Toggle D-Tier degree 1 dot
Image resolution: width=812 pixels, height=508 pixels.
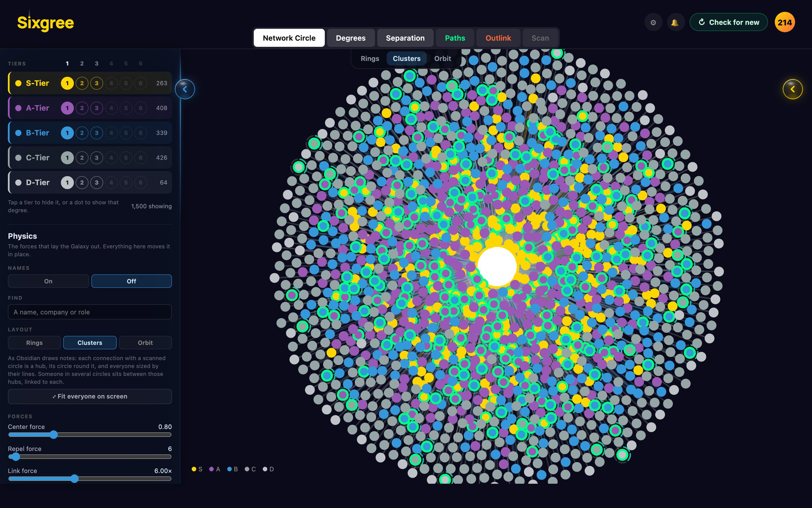pyautogui.click(x=67, y=183)
